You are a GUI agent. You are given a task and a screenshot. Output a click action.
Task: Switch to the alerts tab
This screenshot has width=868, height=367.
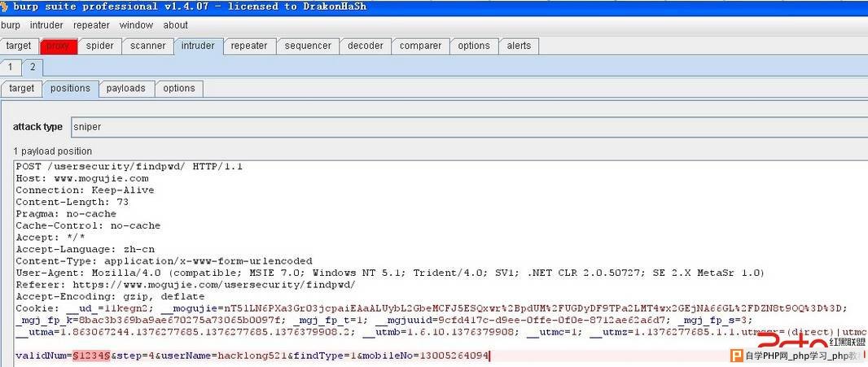[519, 46]
